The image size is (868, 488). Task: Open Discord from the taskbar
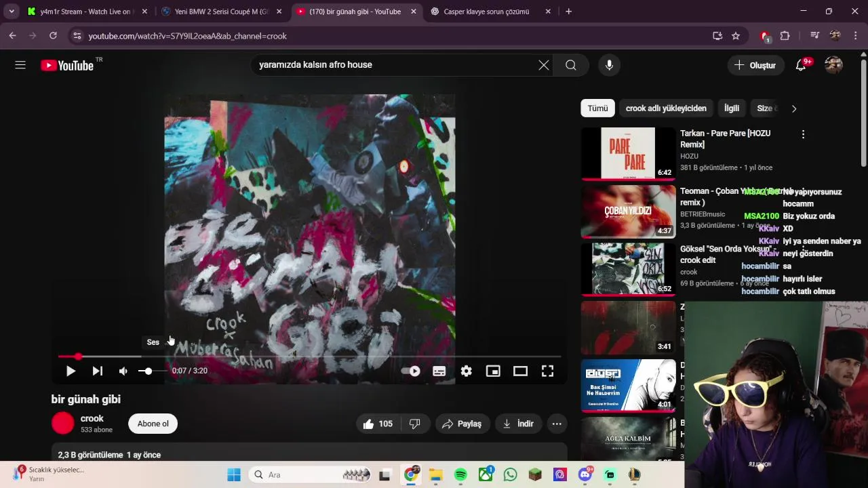585,474
